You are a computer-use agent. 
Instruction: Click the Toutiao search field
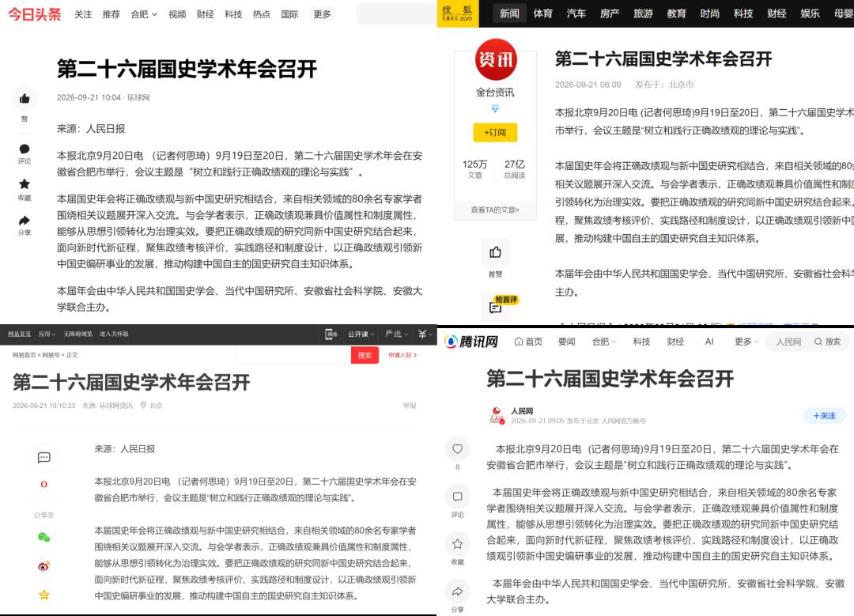pyautogui.click(x=396, y=14)
